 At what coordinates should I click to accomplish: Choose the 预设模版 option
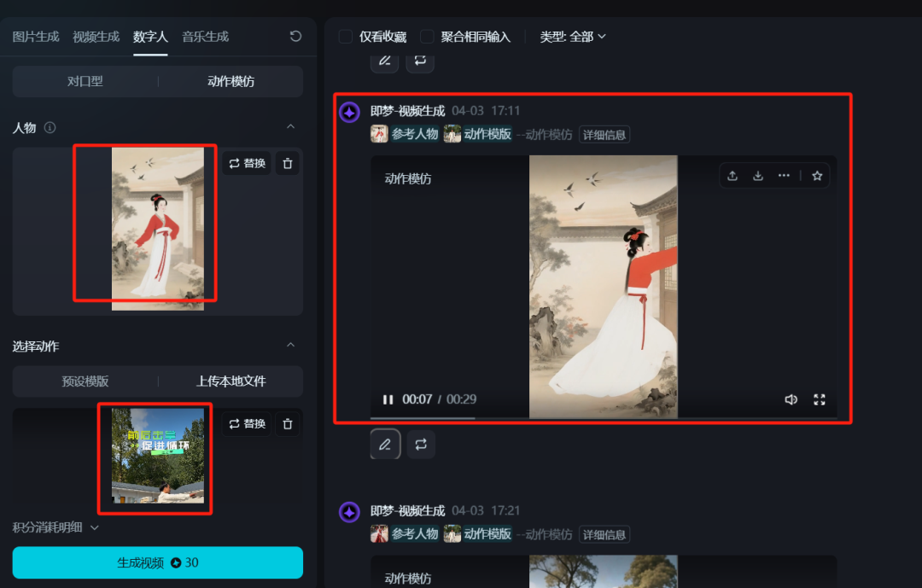tap(85, 381)
